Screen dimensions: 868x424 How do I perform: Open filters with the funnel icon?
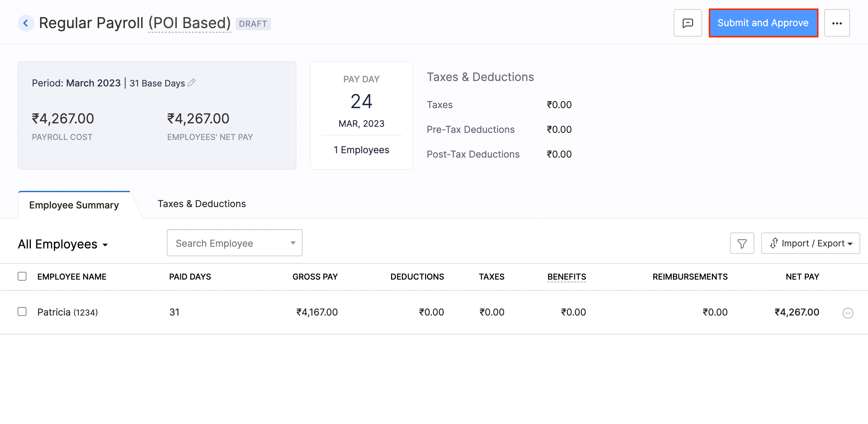pyautogui.click(x=742, y=243)
